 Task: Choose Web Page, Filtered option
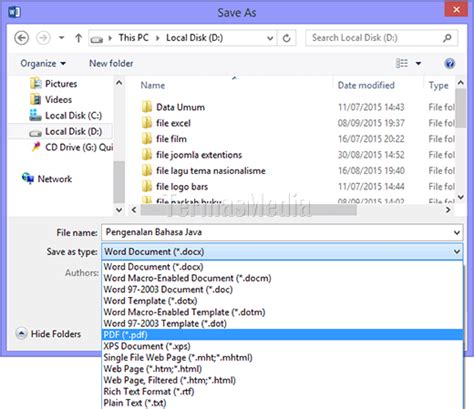[282, 380]
